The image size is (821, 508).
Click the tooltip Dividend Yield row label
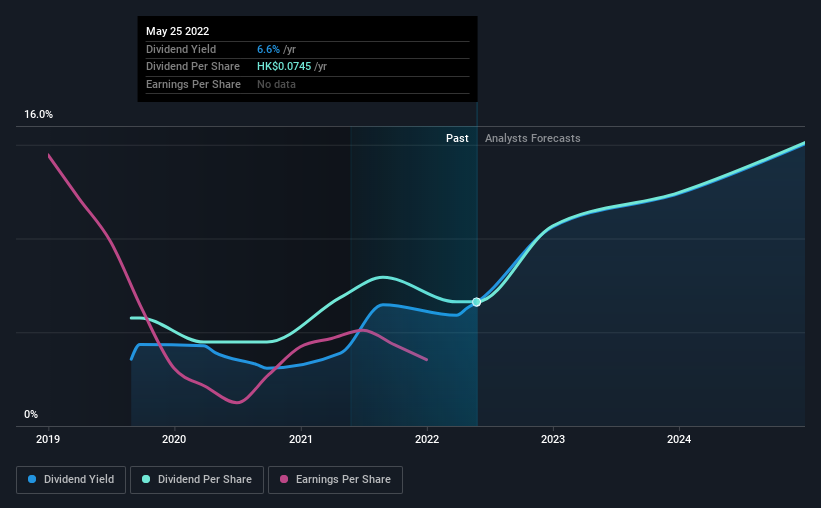tap(181, 49)
